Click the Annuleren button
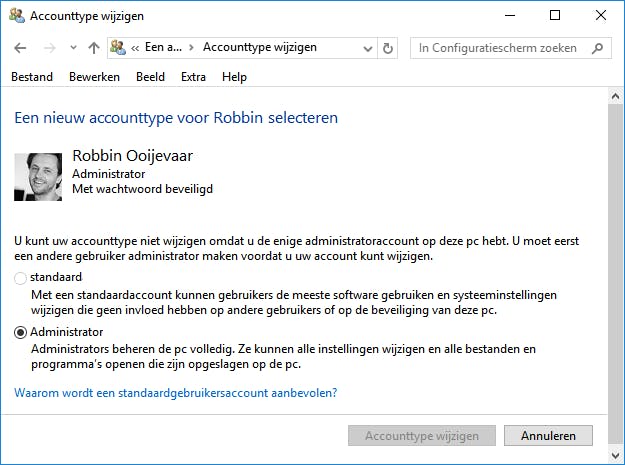Viewport: 625px width, 465px height. (549, 436)
